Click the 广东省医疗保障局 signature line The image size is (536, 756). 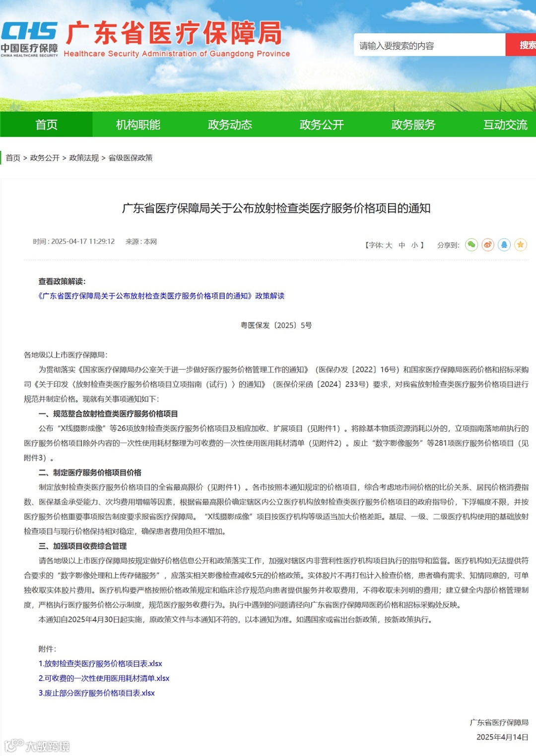[499, 722]
